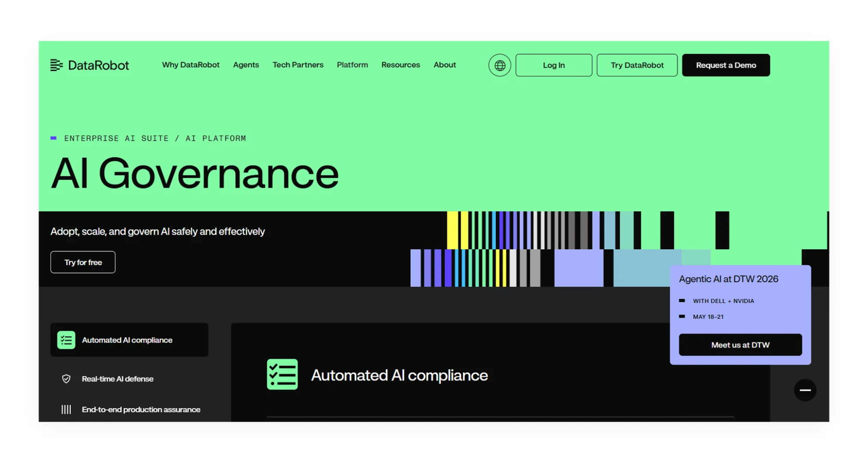
Task: Click the Try for free button
Action: [x=83, y=262]
